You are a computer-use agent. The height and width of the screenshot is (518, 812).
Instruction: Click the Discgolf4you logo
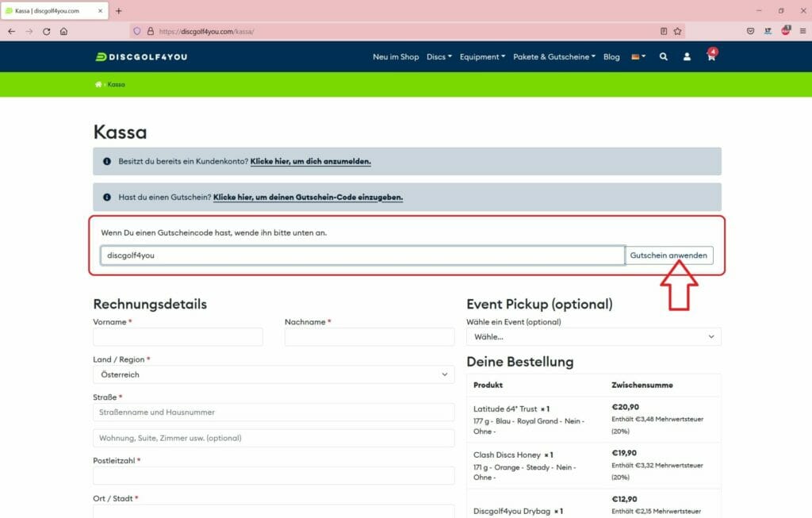click(141, 57)
